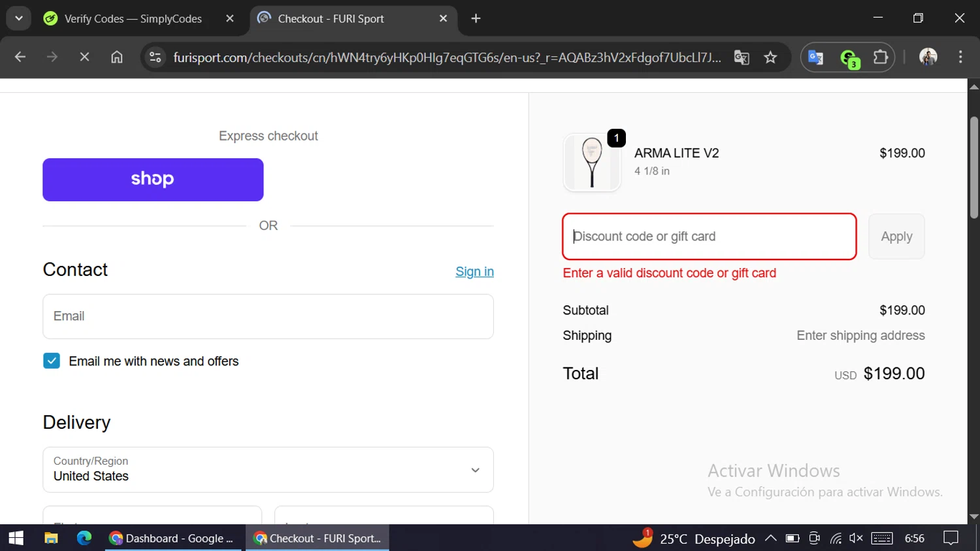Open the Extensions puzzle menu
Screen dimensions: 980x551
point(881,58)
